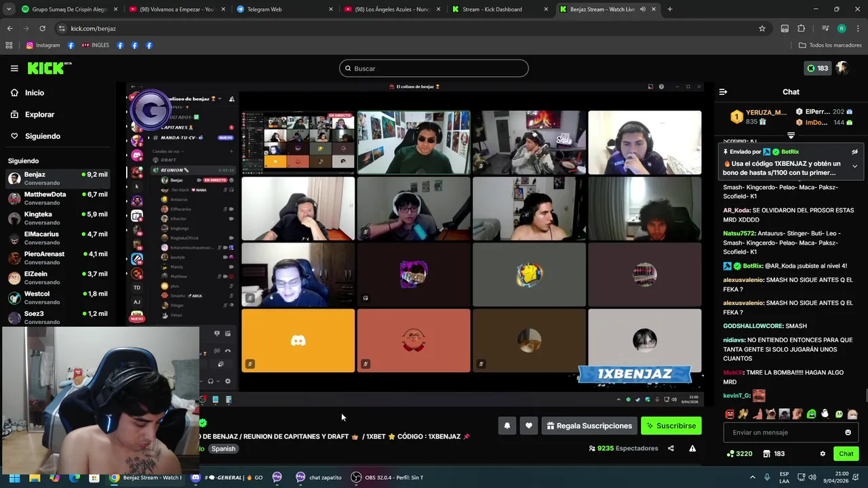Click the Spanish language tag

click(223, 449)
